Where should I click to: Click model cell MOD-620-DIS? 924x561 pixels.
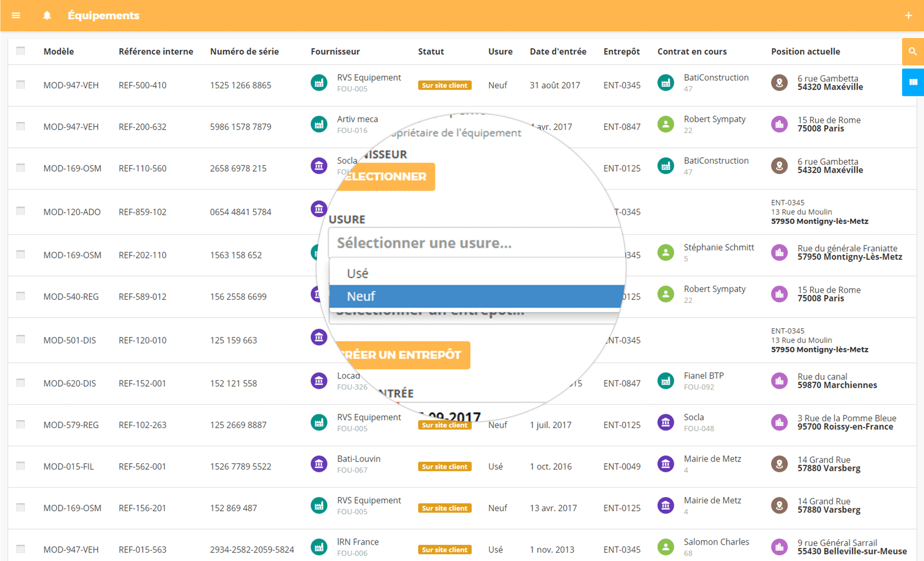[70, 384]
